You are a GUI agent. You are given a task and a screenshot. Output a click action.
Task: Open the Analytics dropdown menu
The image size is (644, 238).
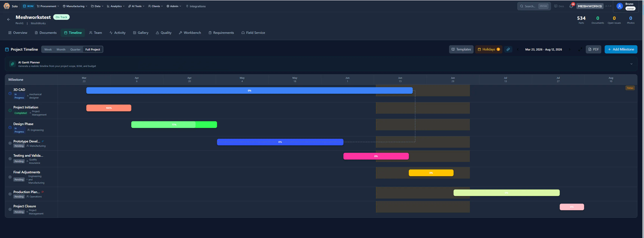tap(116, 6)
